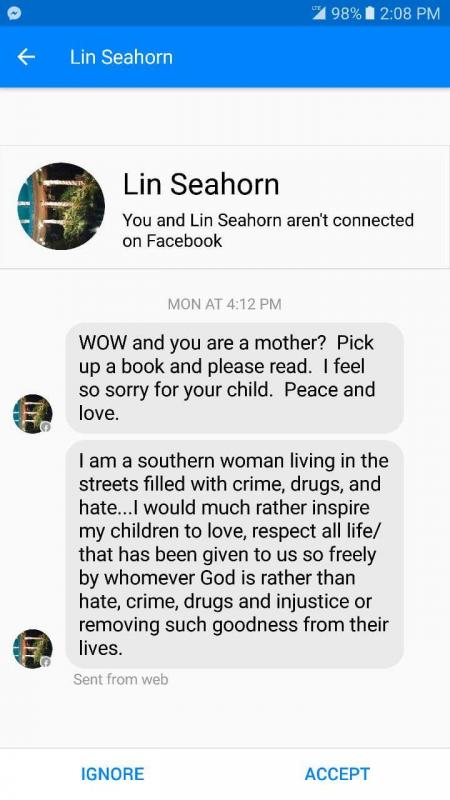Tap Facebook badge on the lower message avatar

coord(46,662)
